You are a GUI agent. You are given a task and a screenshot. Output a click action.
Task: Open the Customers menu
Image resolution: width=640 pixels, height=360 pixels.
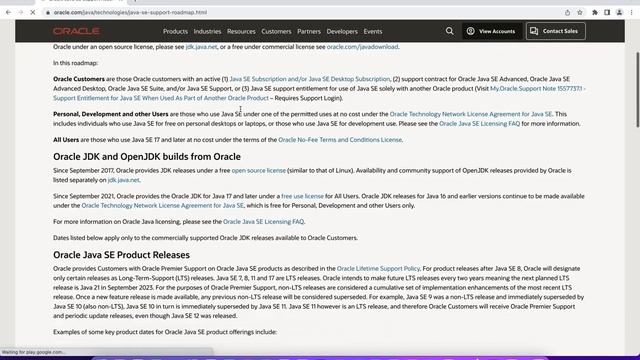(x=276, y=31)
